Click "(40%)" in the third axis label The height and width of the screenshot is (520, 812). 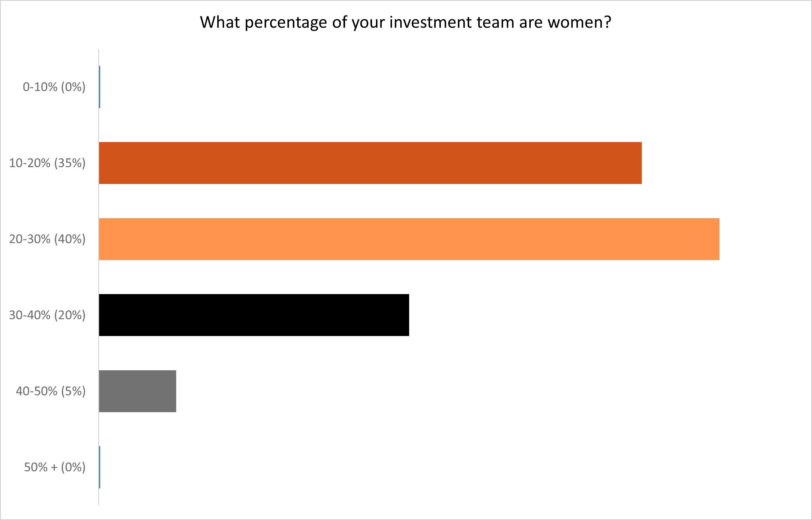click(70, 239)
